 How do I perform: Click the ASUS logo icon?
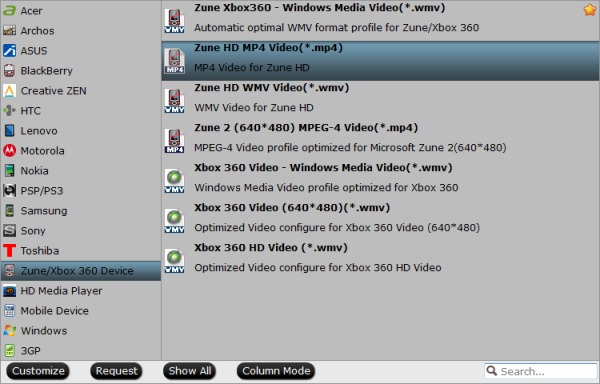point(9,50)
